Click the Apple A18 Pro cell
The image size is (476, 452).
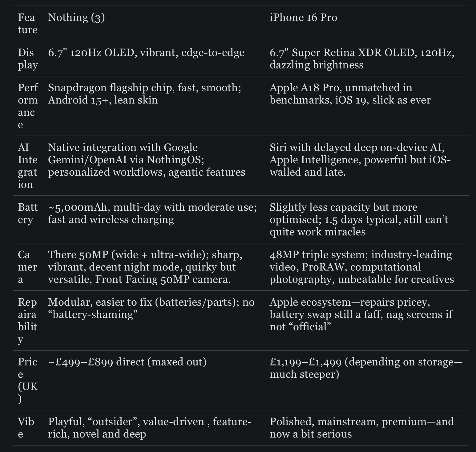[x=350, y=94]
